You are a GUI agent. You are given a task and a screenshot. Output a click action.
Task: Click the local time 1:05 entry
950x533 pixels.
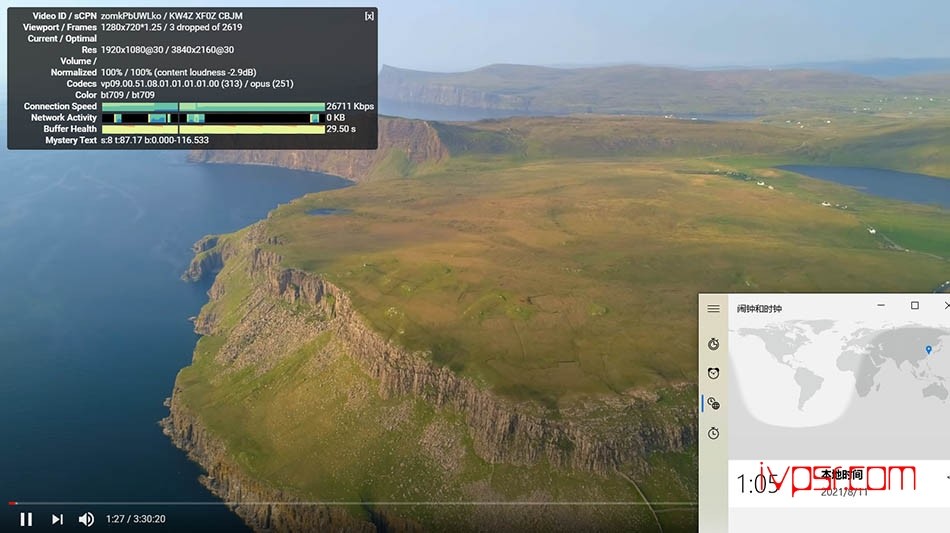click(x=839, y=483)
